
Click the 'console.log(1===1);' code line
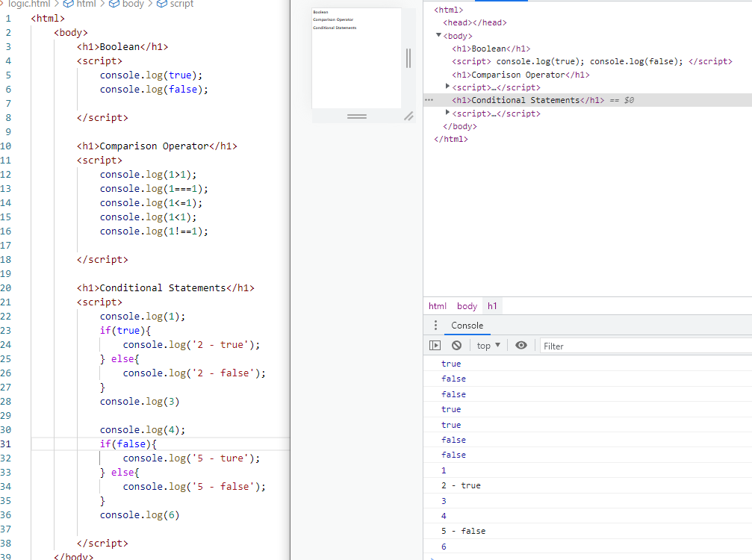click(x=154, y=188)
